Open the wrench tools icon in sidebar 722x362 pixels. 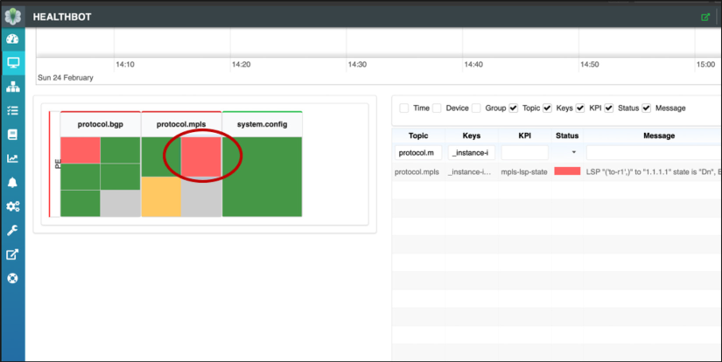[12, 230]
